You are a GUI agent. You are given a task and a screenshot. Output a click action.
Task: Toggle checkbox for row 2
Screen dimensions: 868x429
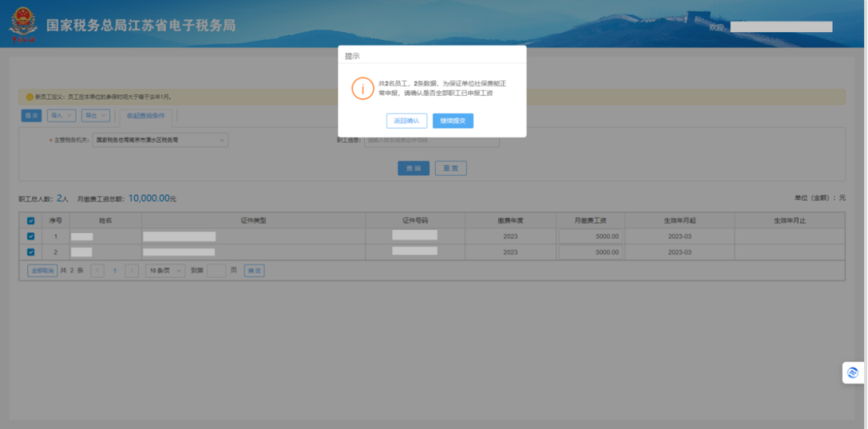pyautogui.click(x=31, y=252)
